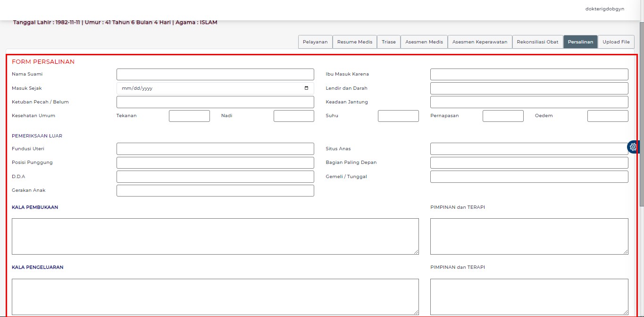Image resolution: width=644 pixels, height=317 pixels.
Task: Click the dokterigdobgyn user name
Action: pos(604,9)
